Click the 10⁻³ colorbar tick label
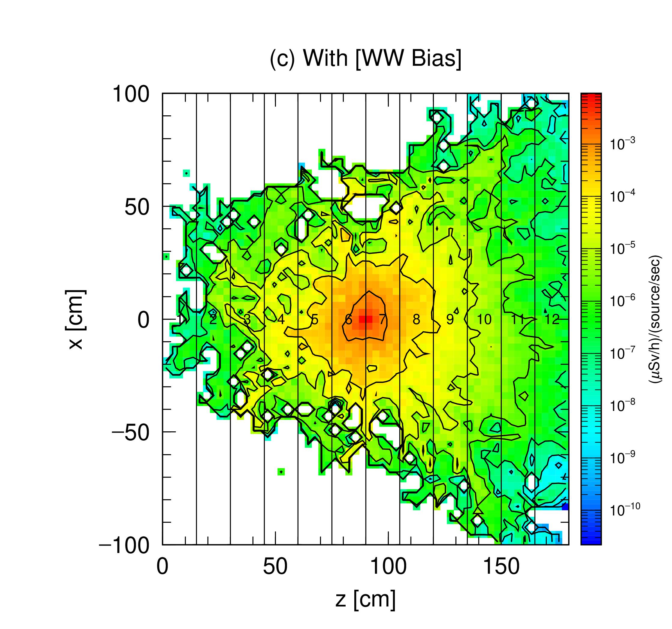672x629 pixels. (x=622, y=143)
